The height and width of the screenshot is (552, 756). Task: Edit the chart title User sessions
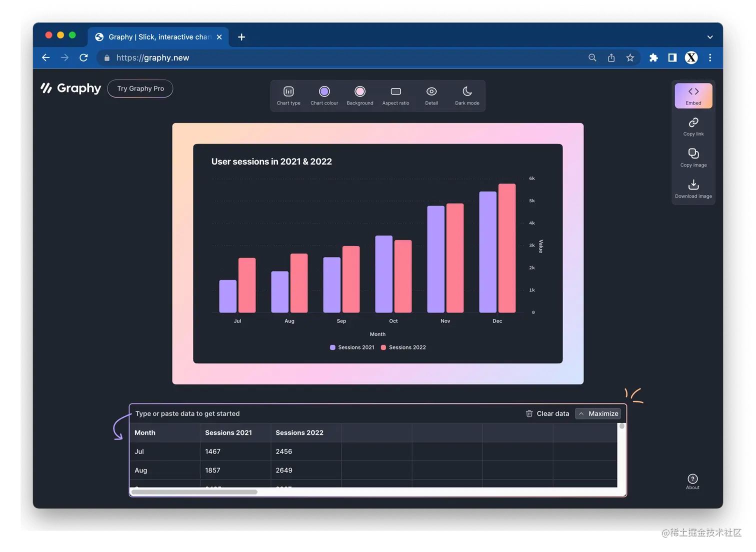tap(271, 161)
